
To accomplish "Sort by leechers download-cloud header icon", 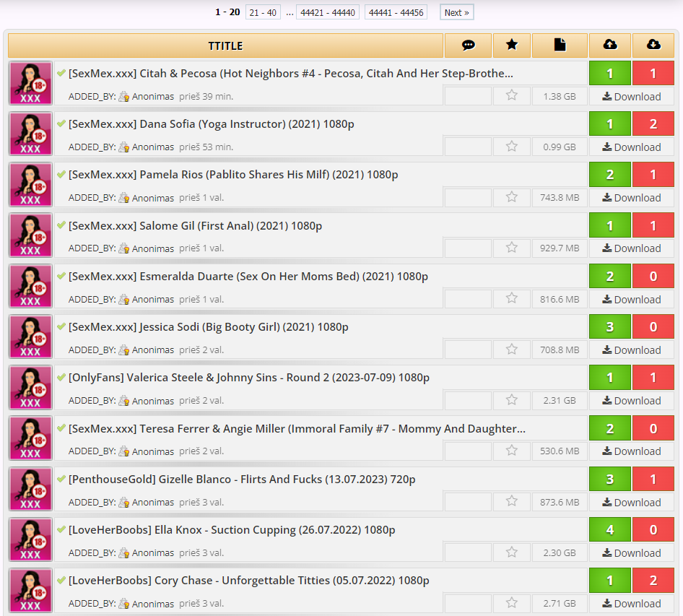I will pyautogui.click(x=653, y=44).
